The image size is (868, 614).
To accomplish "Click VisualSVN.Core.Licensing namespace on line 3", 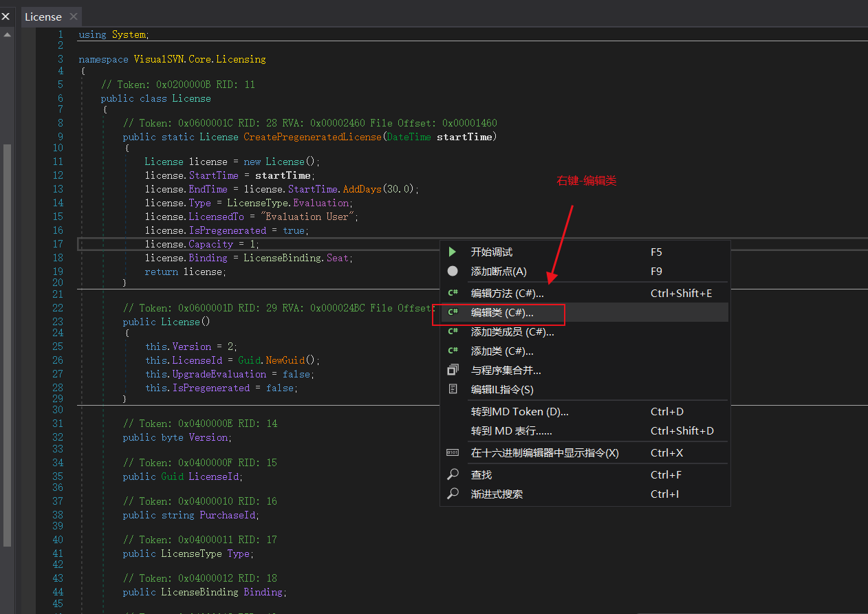I will [199, 59].
